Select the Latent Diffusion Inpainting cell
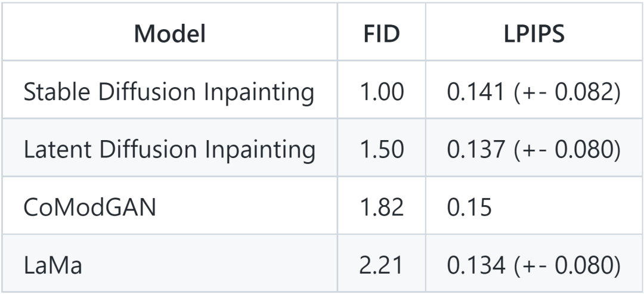The height and width of the screenshot is (294, 644). pyautogui.click(x=169, y=150)
